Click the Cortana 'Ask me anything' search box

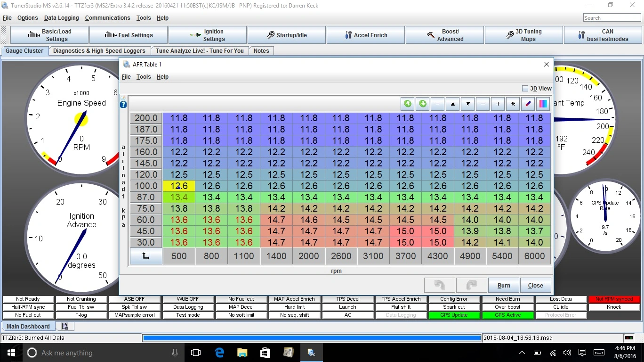[103, 353]
